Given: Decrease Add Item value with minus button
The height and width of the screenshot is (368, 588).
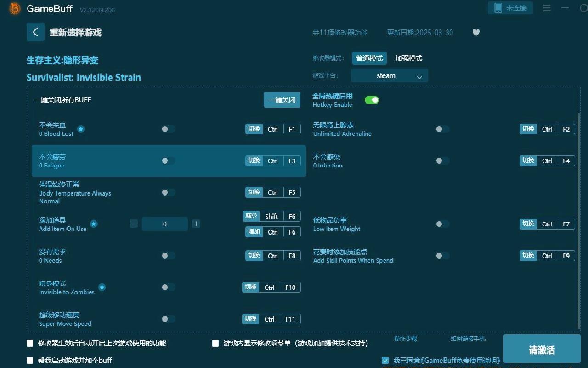Looking at the screenshot, I should [134, 224].
